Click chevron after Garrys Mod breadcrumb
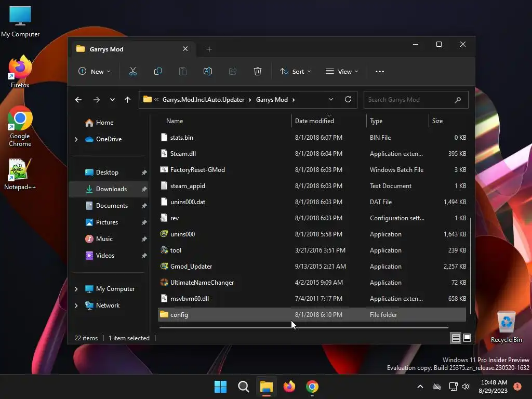 (x=294, y=100)
